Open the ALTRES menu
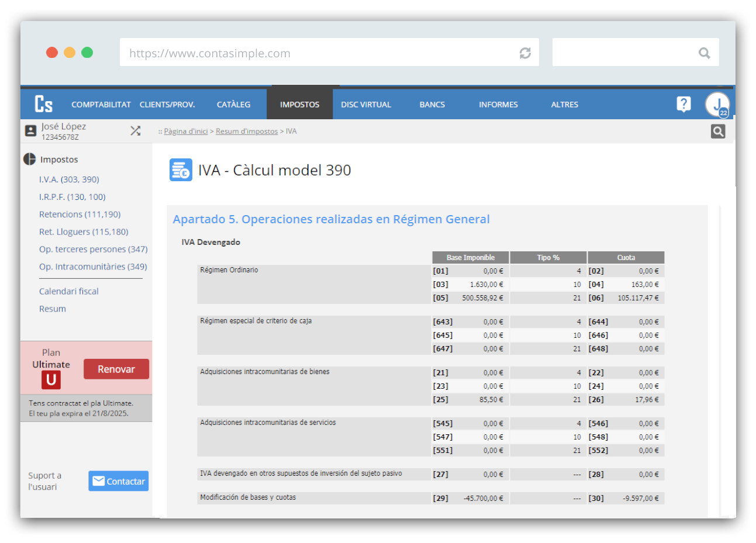Screen dimensions: 756x543 point(564,105)
